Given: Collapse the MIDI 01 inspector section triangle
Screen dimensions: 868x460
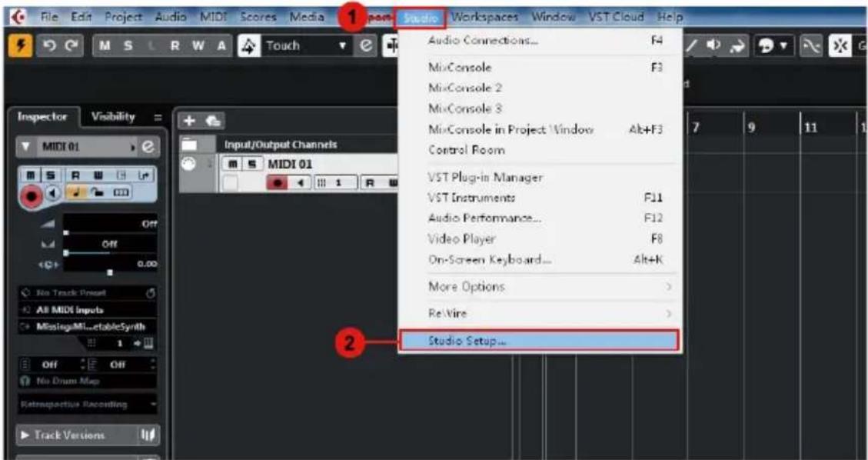Looking at the screenshot, I should coord(27,148).
